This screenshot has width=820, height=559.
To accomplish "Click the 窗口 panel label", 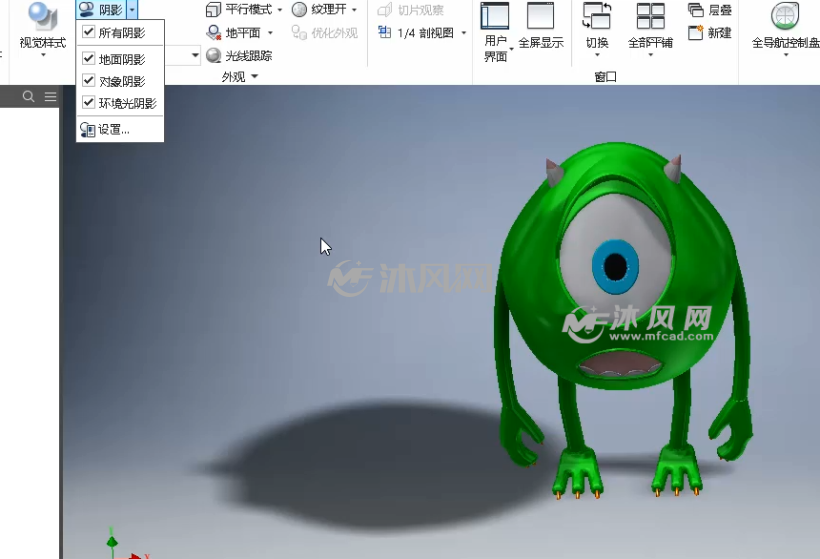I will (605, 77).
